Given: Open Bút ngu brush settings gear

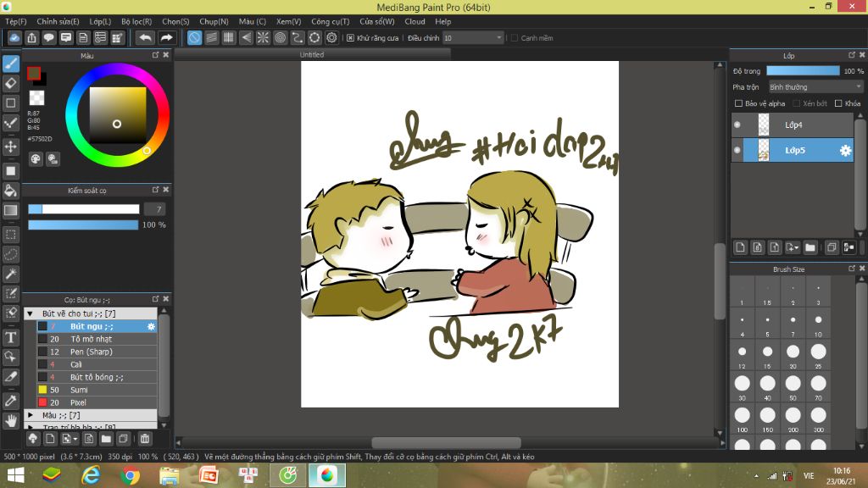Looking at the screenshot, I should [151, 326].
